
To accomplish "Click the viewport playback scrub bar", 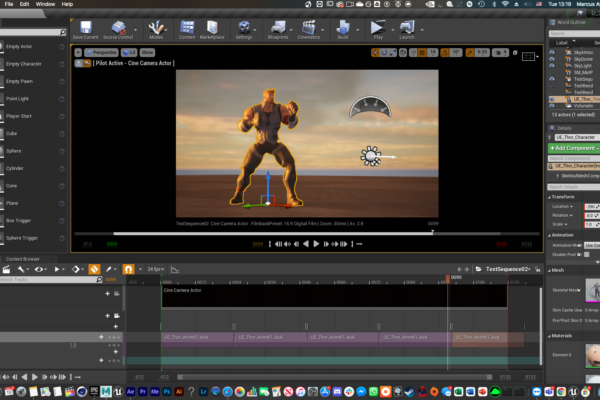I will point(307,233).
